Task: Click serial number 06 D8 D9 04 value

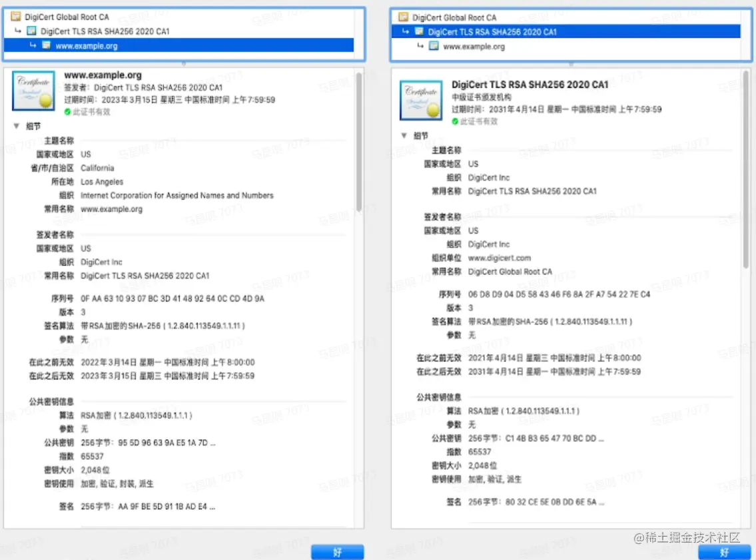Action: (x=560, y=294)
